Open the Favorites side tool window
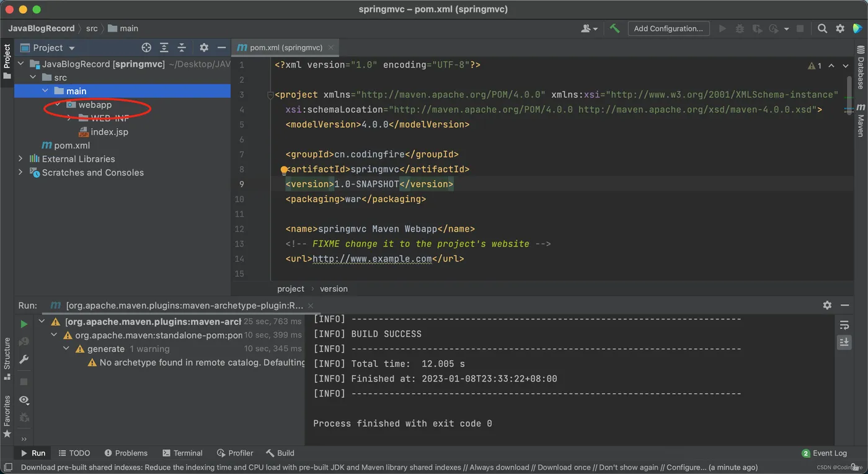This screenshot has width=868, height=474. (x=7, y=417)
